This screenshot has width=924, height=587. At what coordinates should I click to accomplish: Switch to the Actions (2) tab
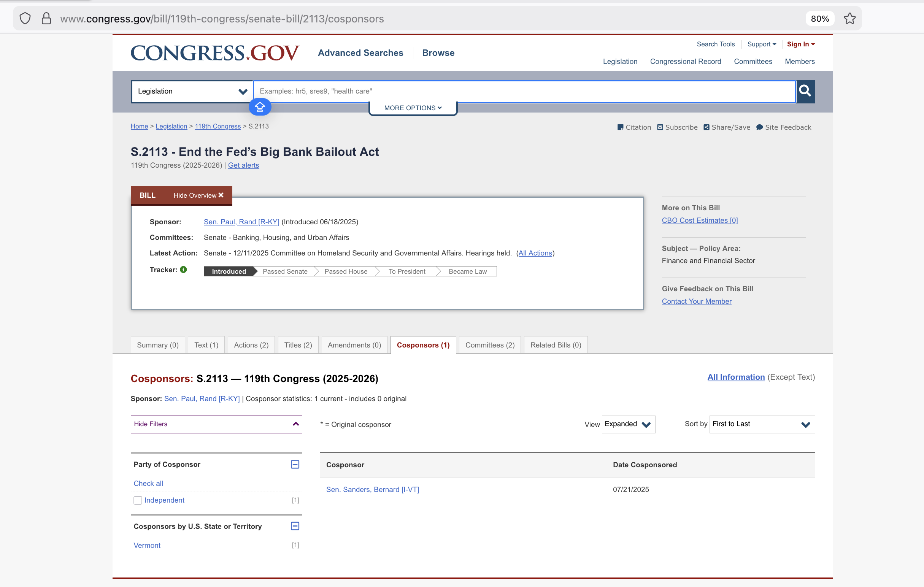pos(251,345)
